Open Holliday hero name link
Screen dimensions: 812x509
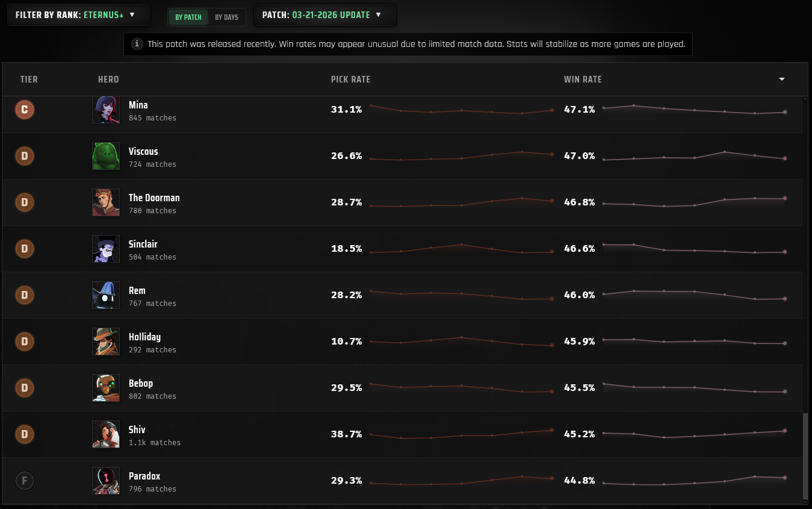click(144, 337)
